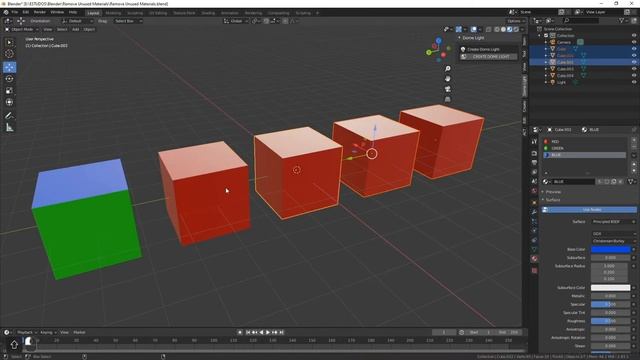The image size is (640, 360).
Task: Expand the Preview panel
Action: coord(553,192)
